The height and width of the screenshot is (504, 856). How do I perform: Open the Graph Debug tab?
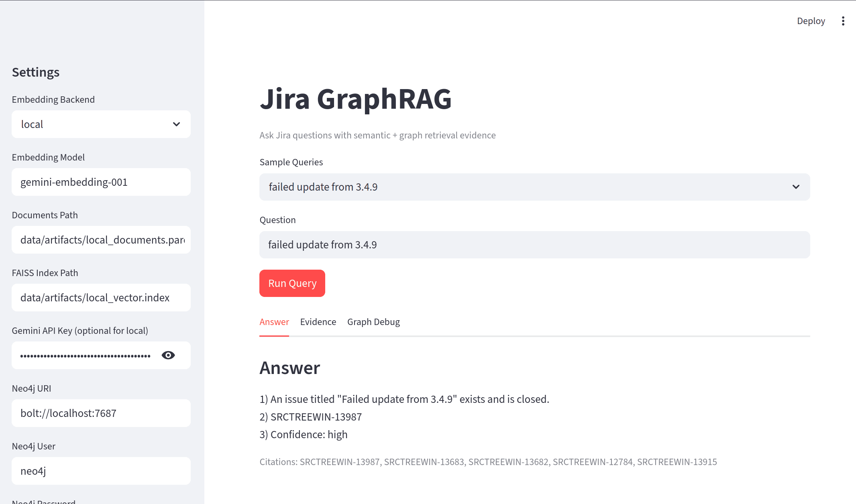click(373, 322)
